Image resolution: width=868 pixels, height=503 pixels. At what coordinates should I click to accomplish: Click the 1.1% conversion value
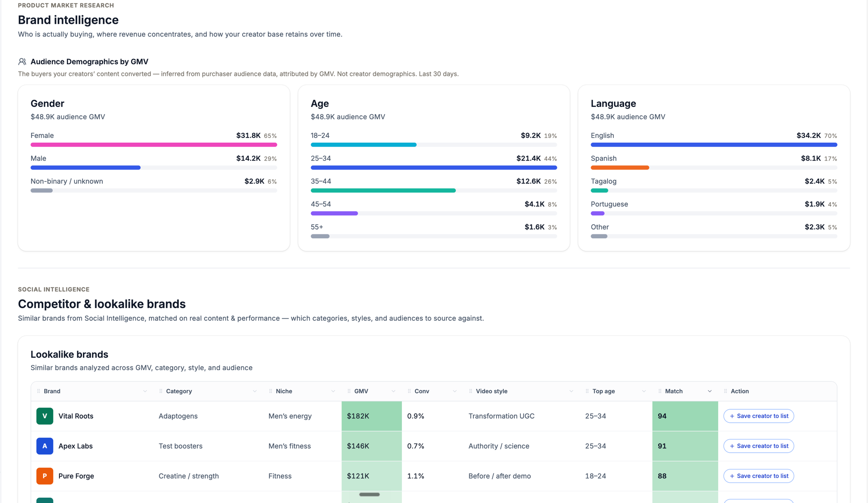[x=416, y=476]
